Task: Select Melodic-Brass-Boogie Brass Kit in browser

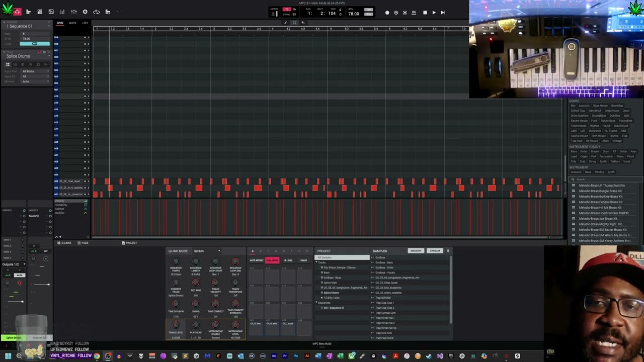Action: (x=600, y=191)
